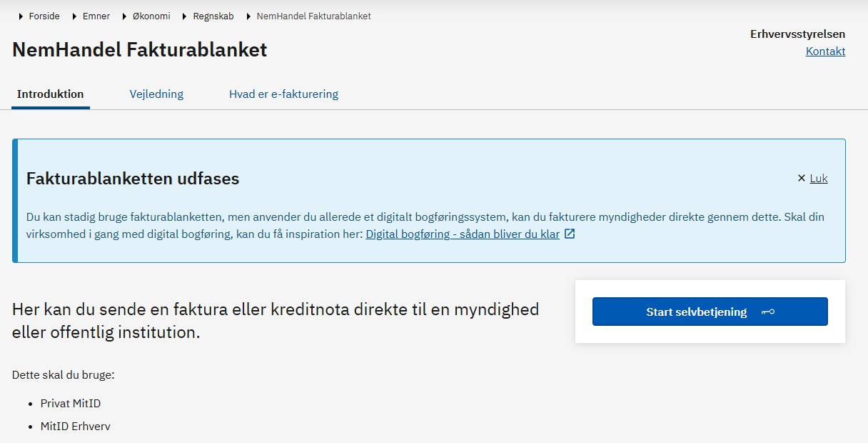Open the Kontakt link
Image resolution: width=868 pixels, height=443 pixels.
[x=825, y=51]
